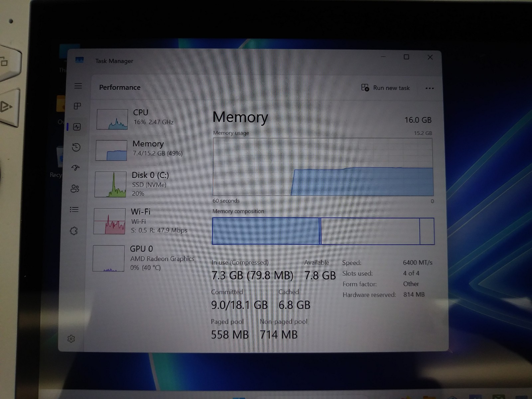Click the Speed 6400 MT/s value
532x399 pixels.
coord(418,262)
